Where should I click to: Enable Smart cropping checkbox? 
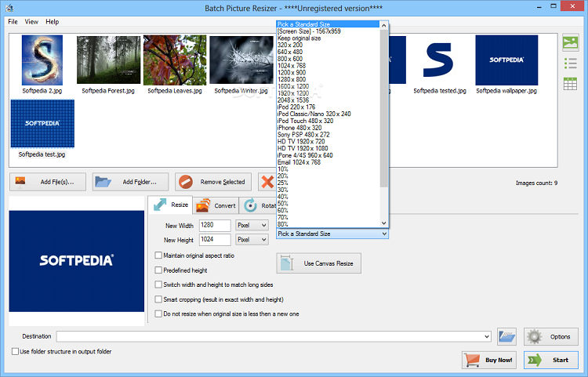click(158, 299)
